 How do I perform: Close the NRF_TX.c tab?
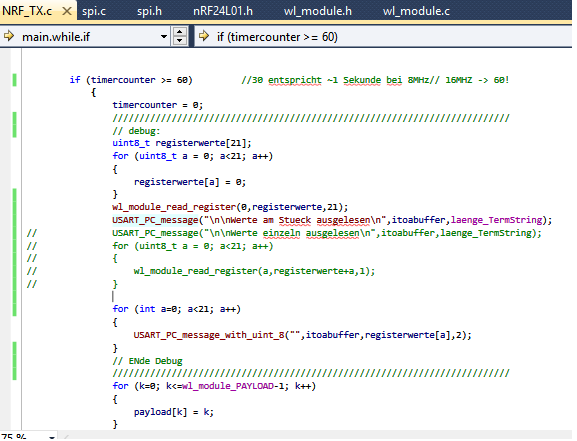(x=67, y=11)
